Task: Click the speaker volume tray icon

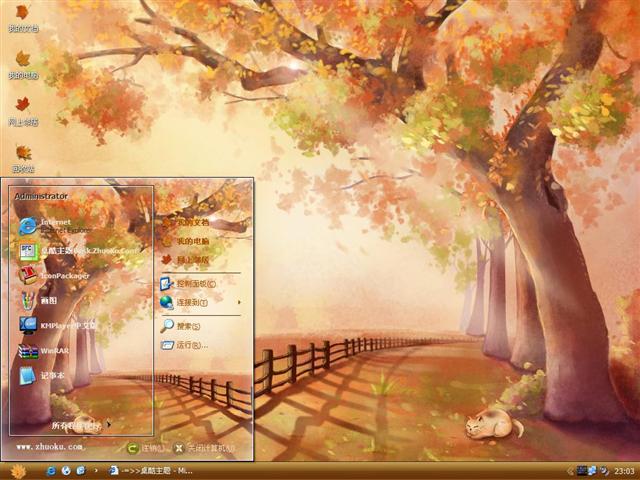Action: 604,471
